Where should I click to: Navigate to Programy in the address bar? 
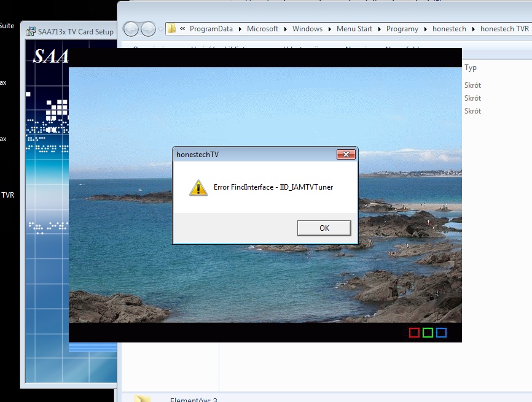(402, 29)
